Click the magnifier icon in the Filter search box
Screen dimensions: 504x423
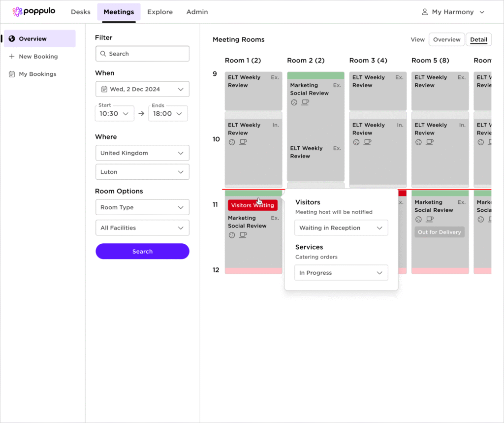coord(103,54)
